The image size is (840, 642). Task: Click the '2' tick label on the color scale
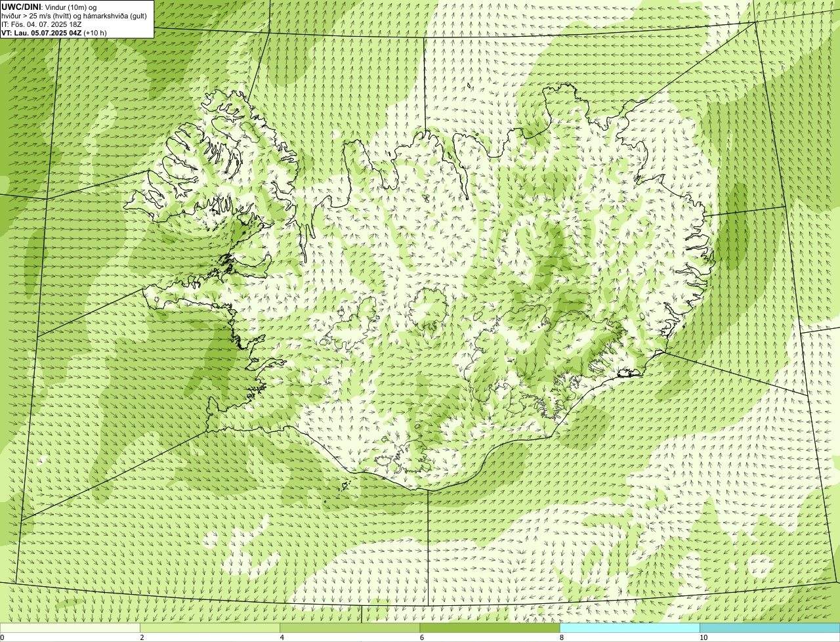[x=142, y=637]
